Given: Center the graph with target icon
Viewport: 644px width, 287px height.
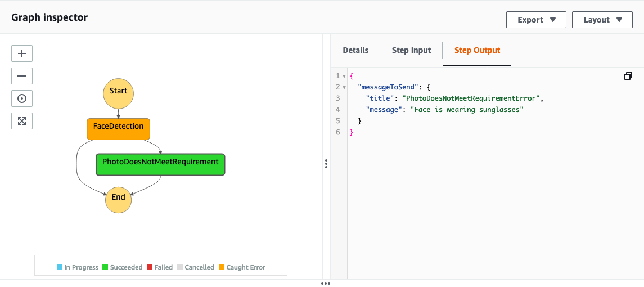Looking at the screenshot, I should (x=22, y=98).
